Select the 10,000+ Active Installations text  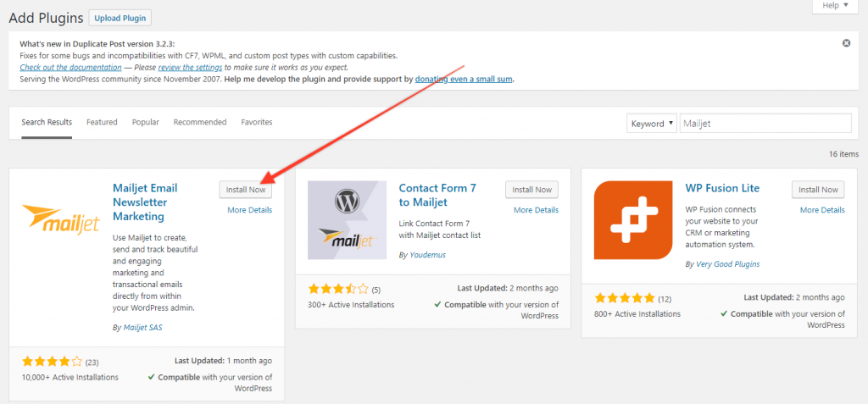point(70,378)
